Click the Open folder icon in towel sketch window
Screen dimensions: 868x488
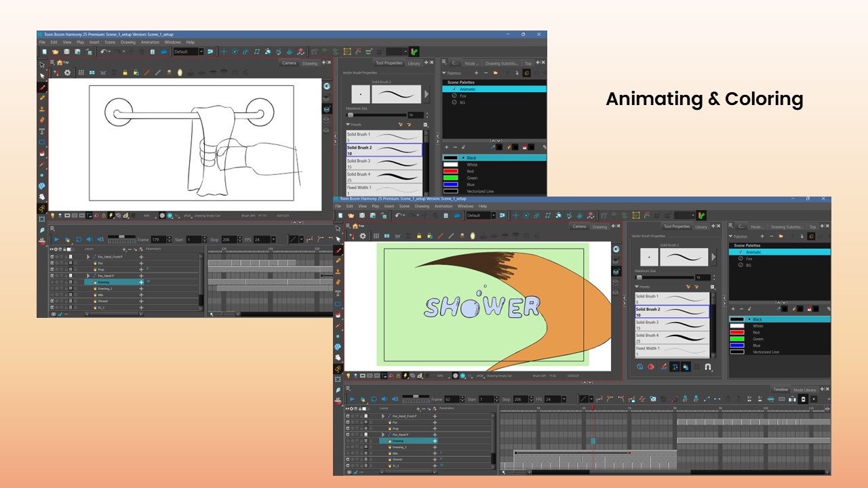pos(55,52)
